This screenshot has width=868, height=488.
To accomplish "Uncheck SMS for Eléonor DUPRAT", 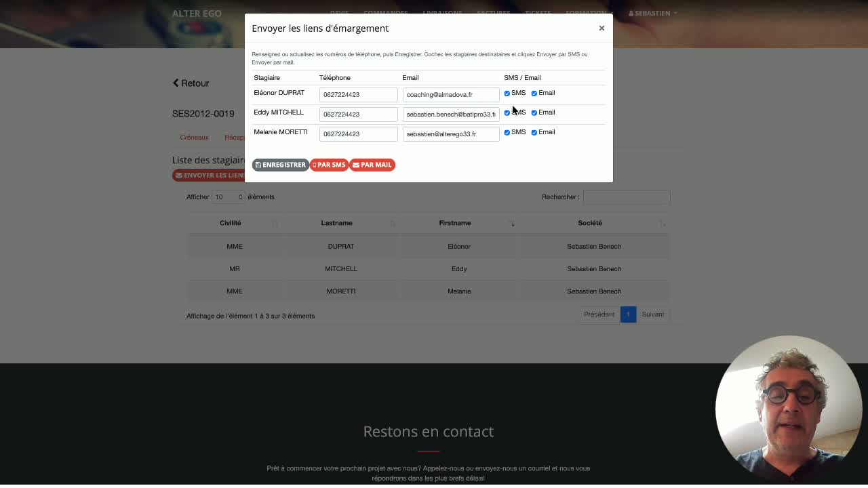I will 507,93.
